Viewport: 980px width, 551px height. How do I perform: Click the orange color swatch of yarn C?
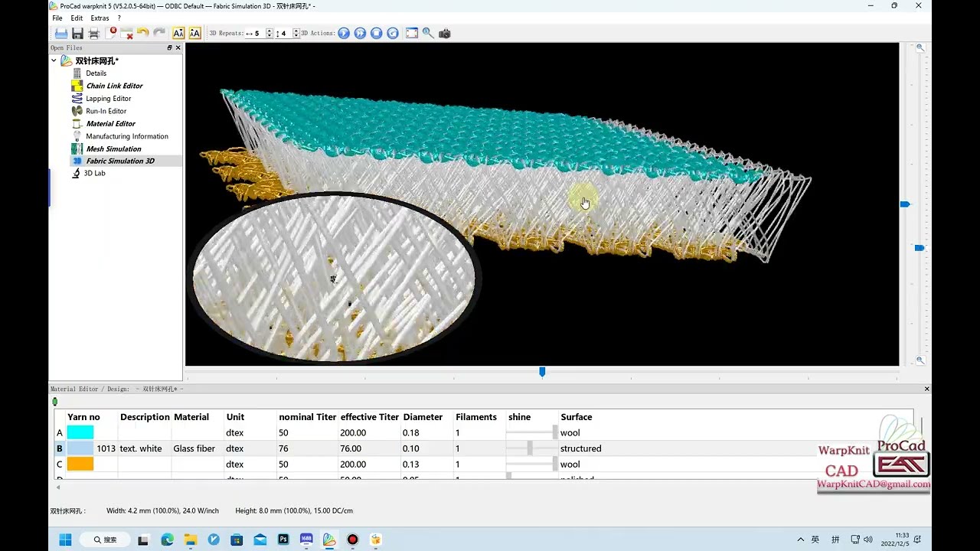80,464
